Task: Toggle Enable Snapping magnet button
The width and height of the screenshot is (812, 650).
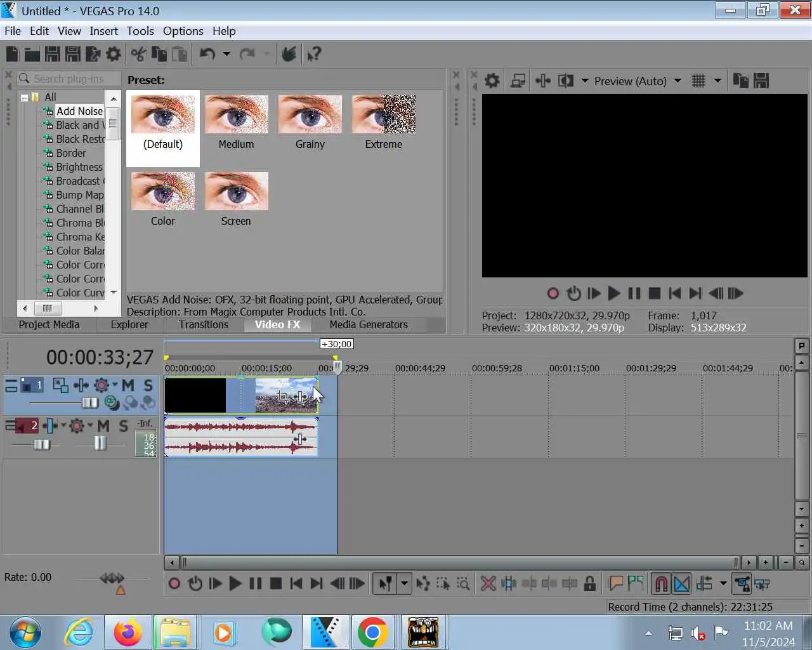Action: tap(660, 583)
